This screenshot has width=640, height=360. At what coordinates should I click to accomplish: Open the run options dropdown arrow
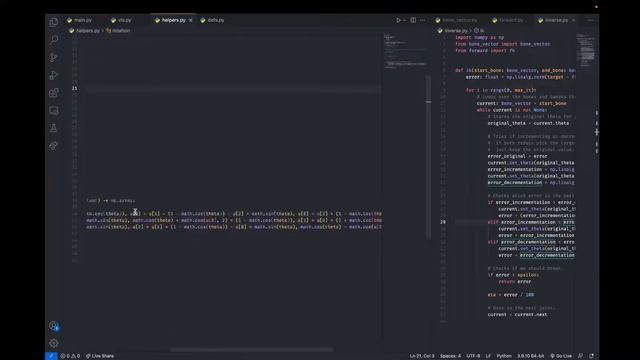(404, 20)
